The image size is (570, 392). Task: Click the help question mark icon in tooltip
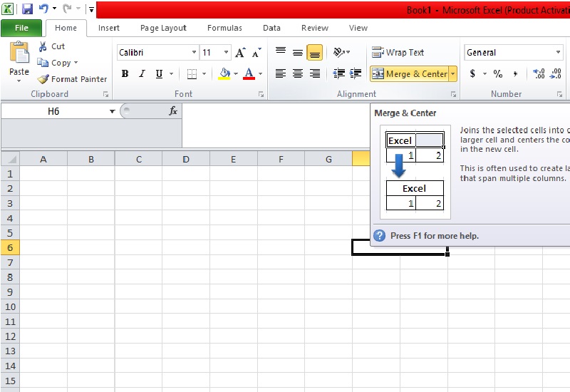click(x=379, y=236)
